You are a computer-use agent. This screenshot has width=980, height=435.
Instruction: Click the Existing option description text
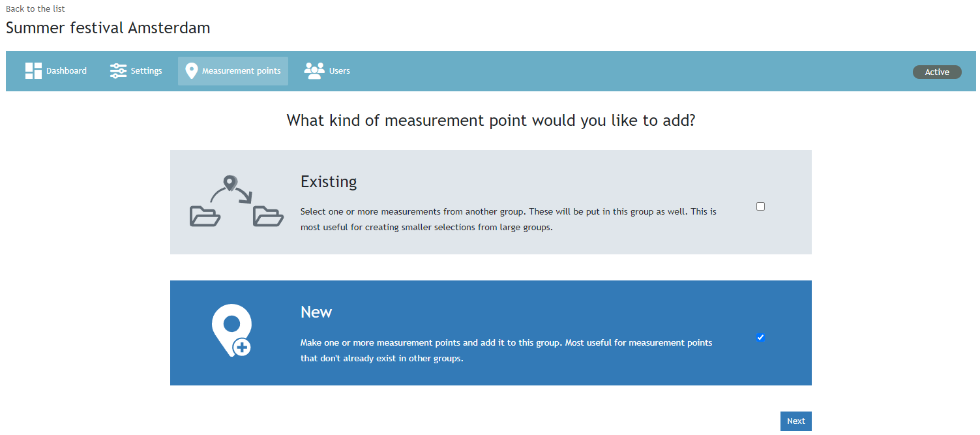(508, 220)
